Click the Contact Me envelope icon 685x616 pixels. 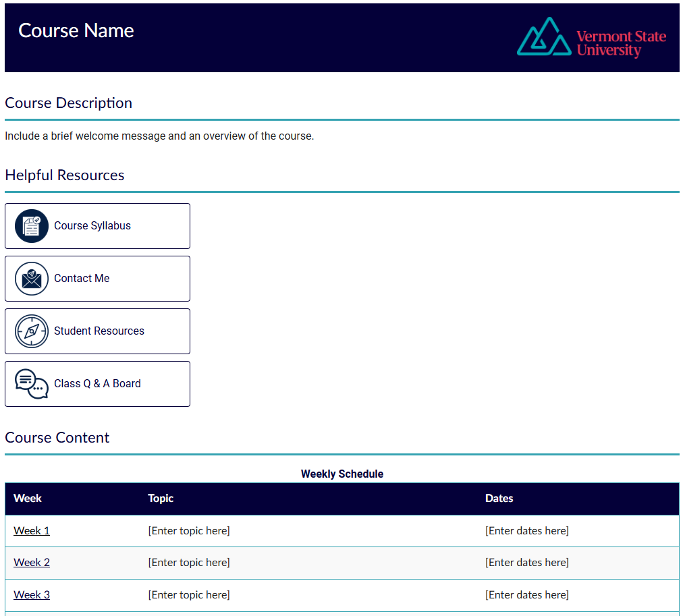coord(32,279)
